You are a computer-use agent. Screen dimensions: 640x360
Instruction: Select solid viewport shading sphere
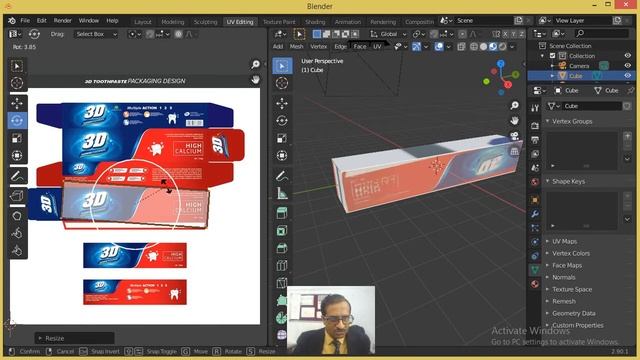tap(483, 47)
